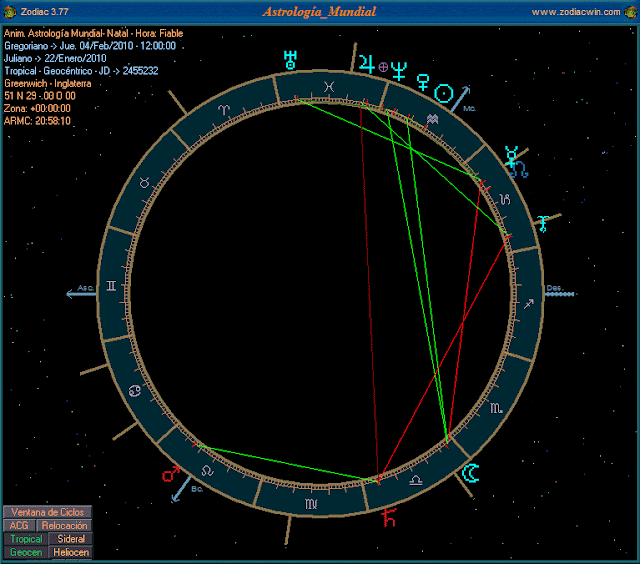Click the Aquarius sign on the wheel
Image resolution: width=640 pixels, height=564 pixels.
(432, 120)
